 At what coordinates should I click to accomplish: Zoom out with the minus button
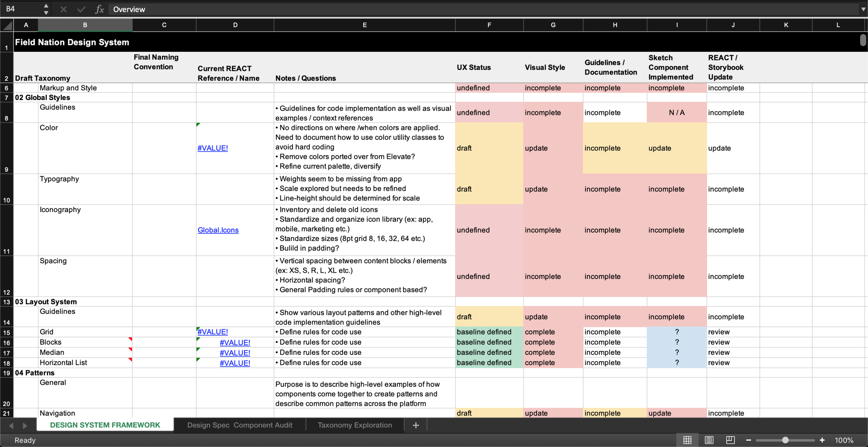[749, 440]
